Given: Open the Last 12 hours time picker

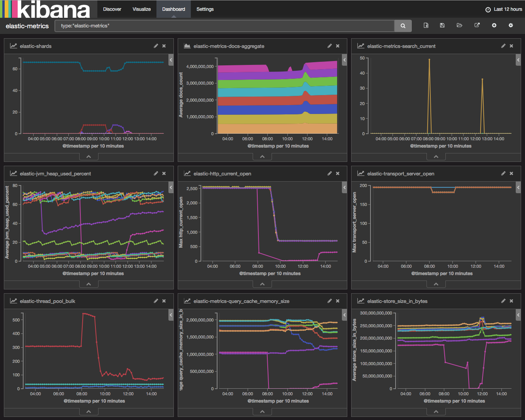Looking at the screenshot, I should [x=504, y=9].
